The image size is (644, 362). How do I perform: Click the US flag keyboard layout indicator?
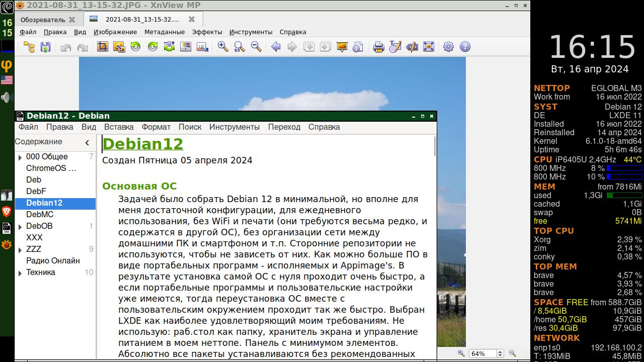(7, 80)
